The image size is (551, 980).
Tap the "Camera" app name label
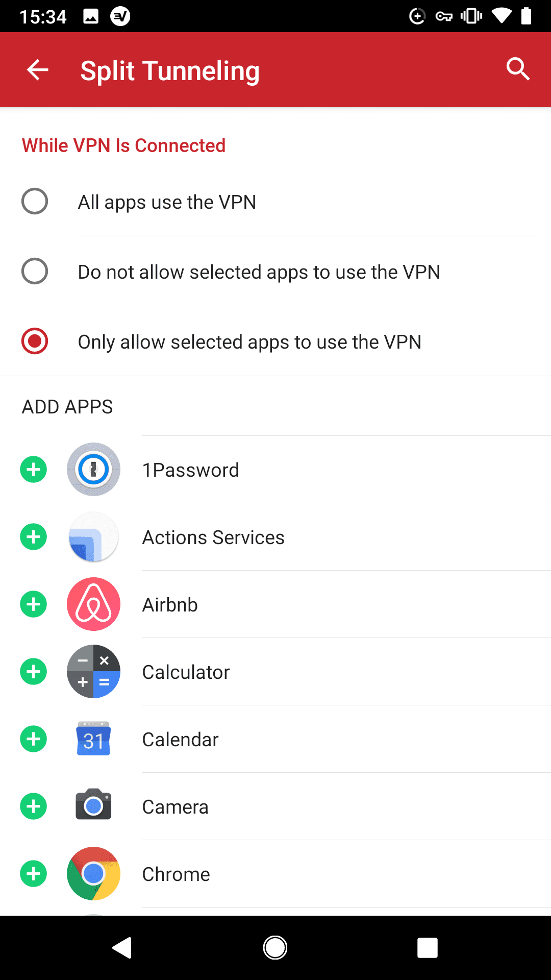pos(175,806)
